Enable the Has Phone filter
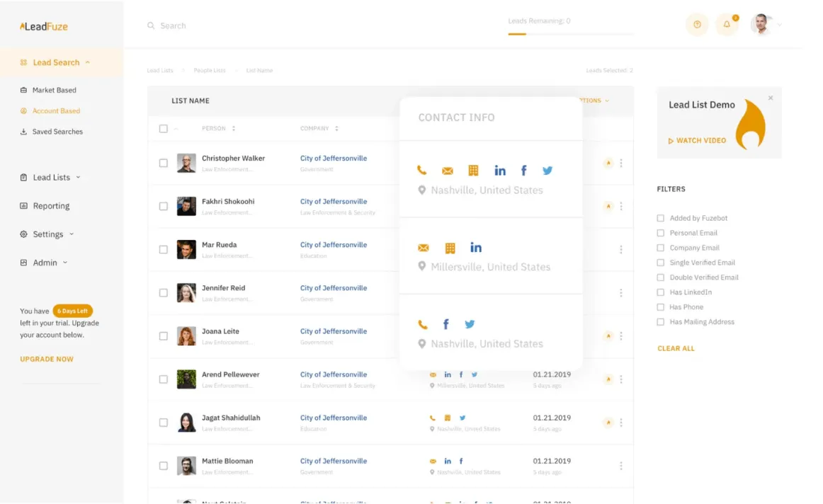This screenshot has height=504, width=823. coord(660,307)
